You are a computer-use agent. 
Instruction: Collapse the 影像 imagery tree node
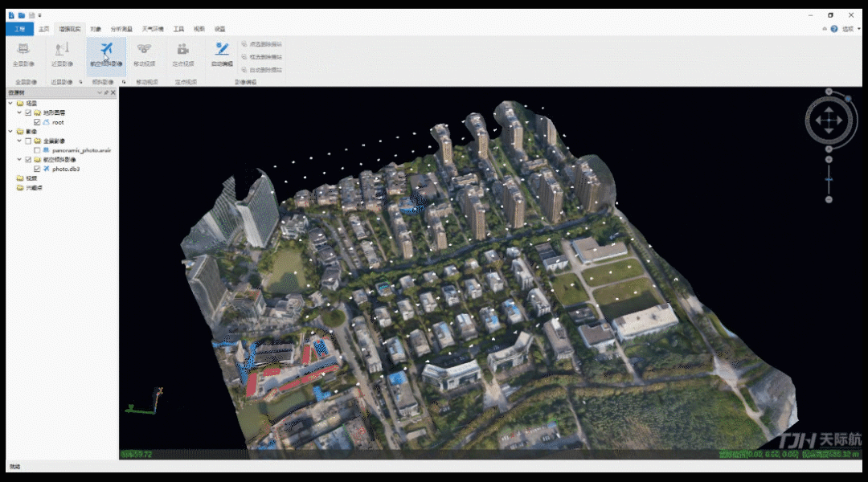[x=10, y=131]
